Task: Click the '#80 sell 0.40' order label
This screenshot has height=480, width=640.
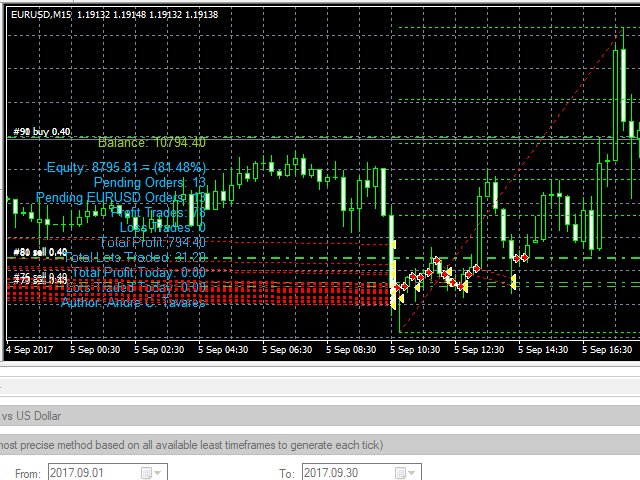Action: click(40, 252)
